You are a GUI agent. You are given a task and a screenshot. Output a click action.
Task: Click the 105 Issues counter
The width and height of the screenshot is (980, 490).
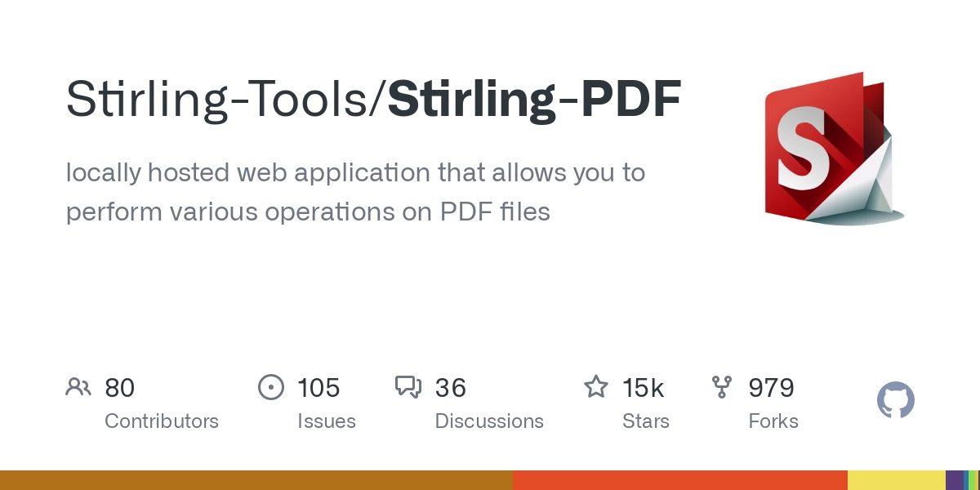[x=318, y=388]
